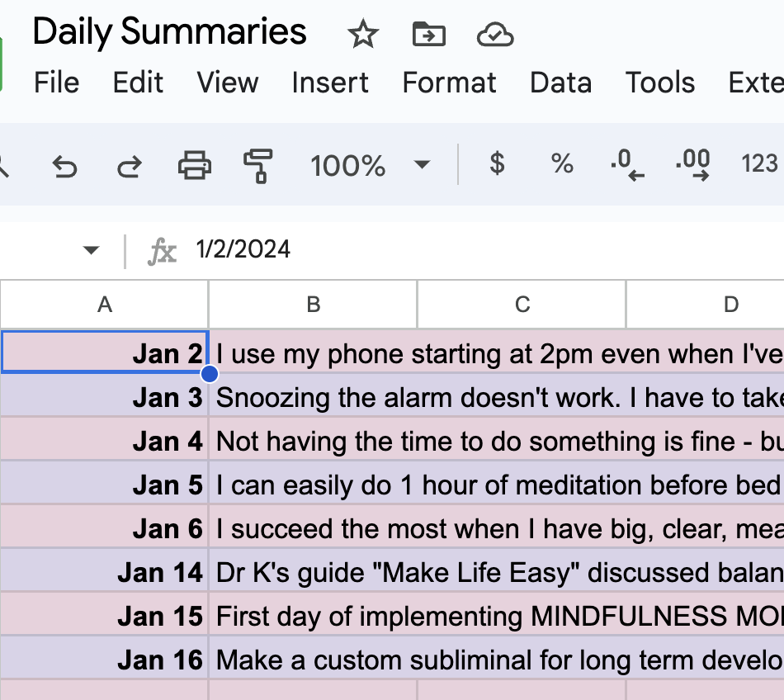Screen dimensions: 784x700
Task: Format as currency with dollar sign
Action: click(497, 164)
